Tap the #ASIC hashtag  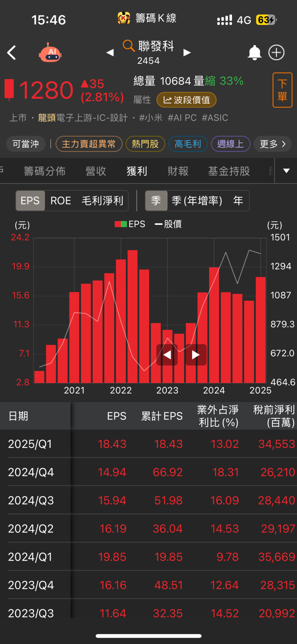215,118
